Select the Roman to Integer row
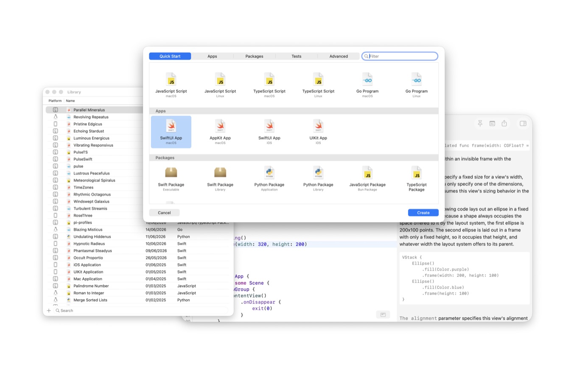The width and height of the screenshot is (588, 367). (x=138, y=293)
